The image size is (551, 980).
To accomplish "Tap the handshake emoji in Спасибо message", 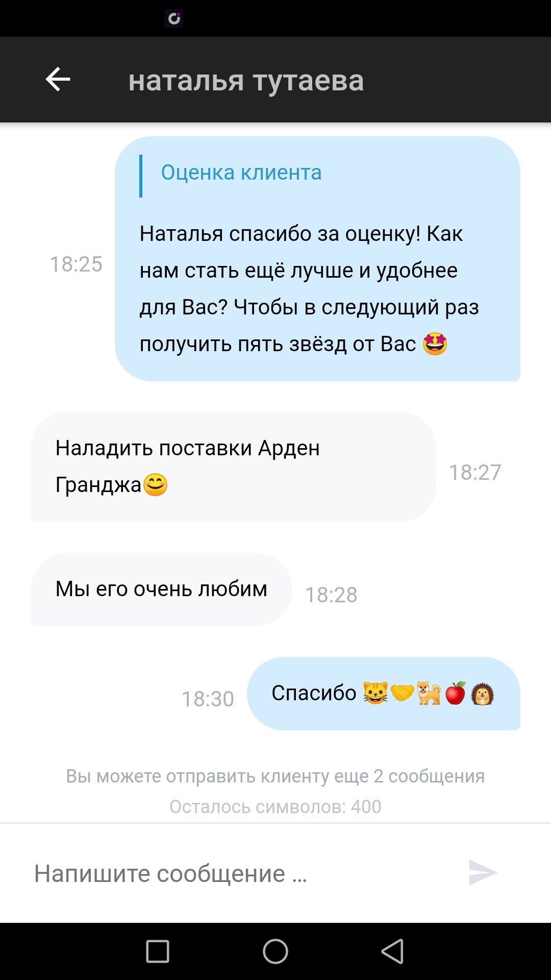I will point(402,693).
